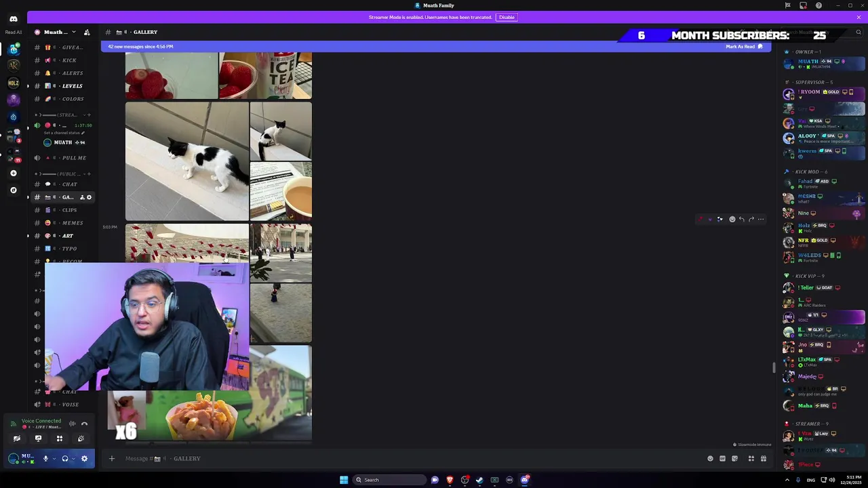Open member LTxMax in list
This screenshot has width=868, height=488.
825,361
